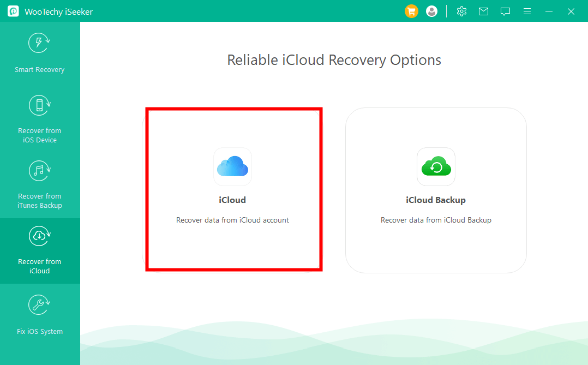Close the iSeeker application window
The image size is (588, 365).
pyautogui.click(x=571, y=11)
